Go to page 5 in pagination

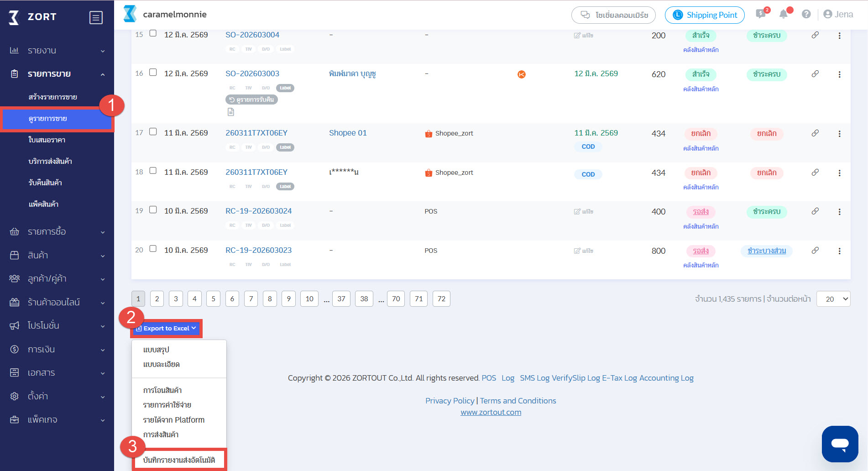(213, 299)
